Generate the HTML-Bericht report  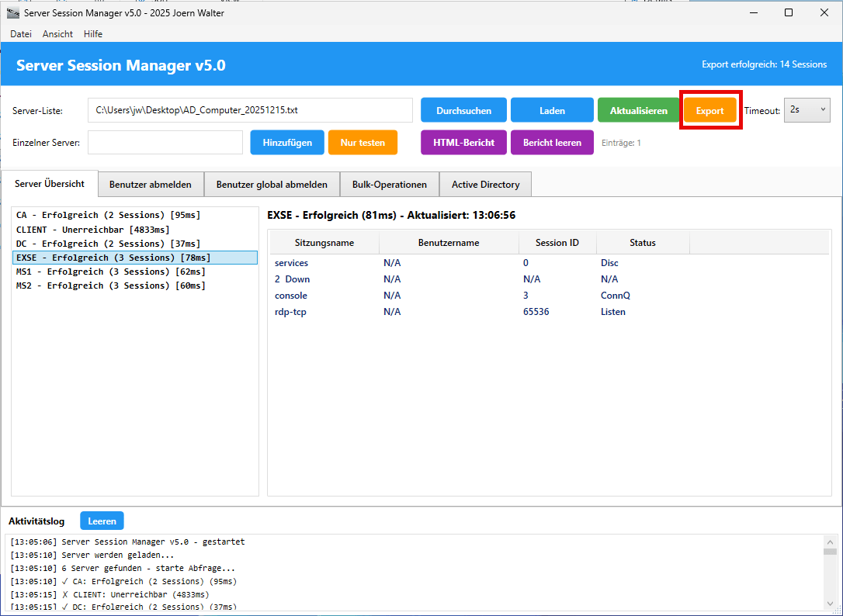463,143
